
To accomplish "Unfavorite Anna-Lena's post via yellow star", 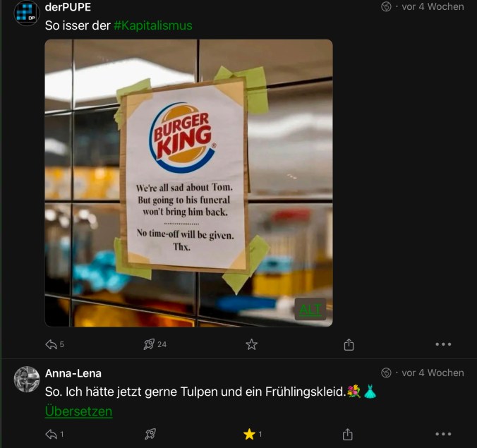I will click(x=248, y=434).
